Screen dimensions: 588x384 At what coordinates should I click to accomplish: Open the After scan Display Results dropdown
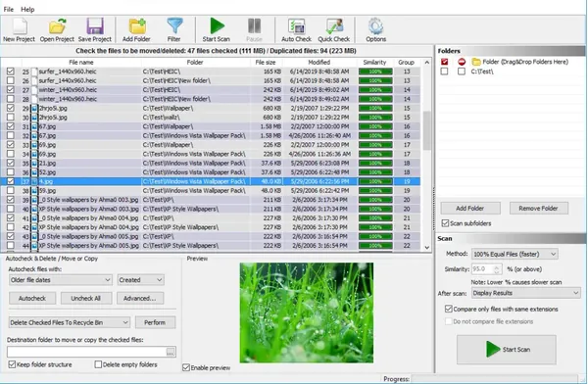(525, 293)
